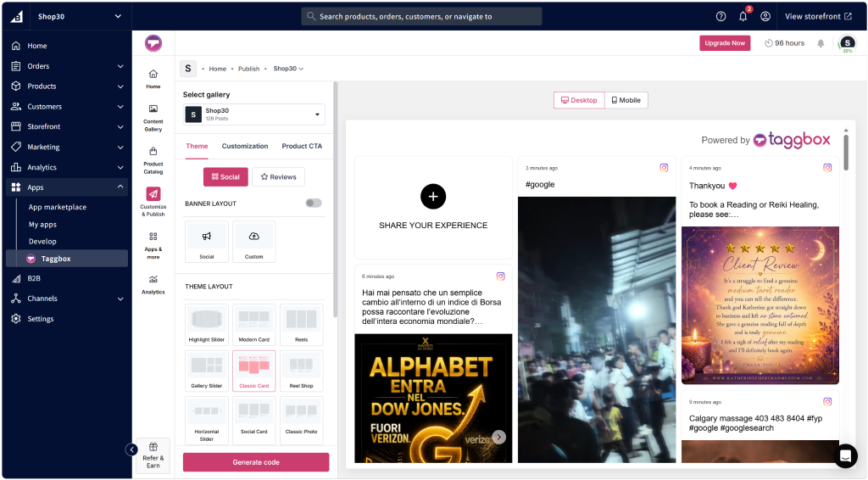Click the search products input field
This screenshot has height=480, width=868.
tap(422, 17)
